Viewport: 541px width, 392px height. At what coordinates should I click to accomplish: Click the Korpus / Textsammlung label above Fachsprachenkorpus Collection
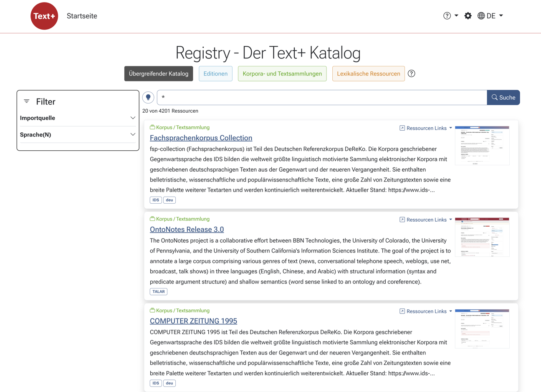click(180, 127)
